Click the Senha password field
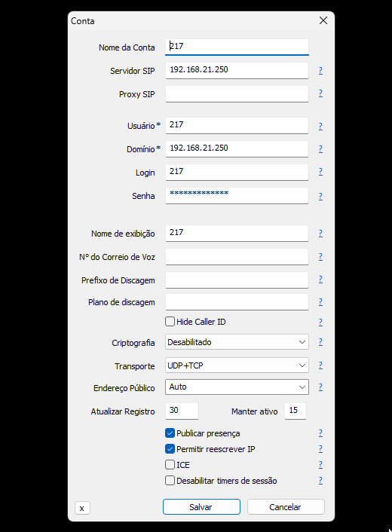The width and height of the screenshot is (392, 532). [x=237, y=195]
